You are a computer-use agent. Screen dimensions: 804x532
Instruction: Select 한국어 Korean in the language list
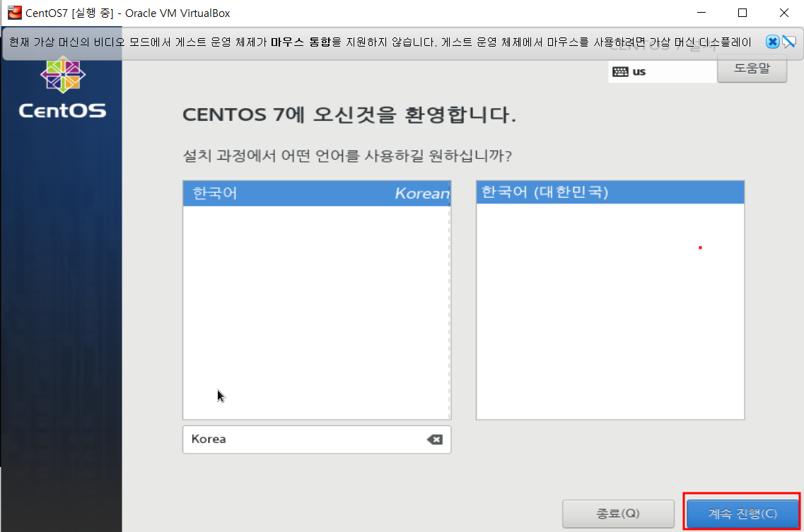click(317, 193)
